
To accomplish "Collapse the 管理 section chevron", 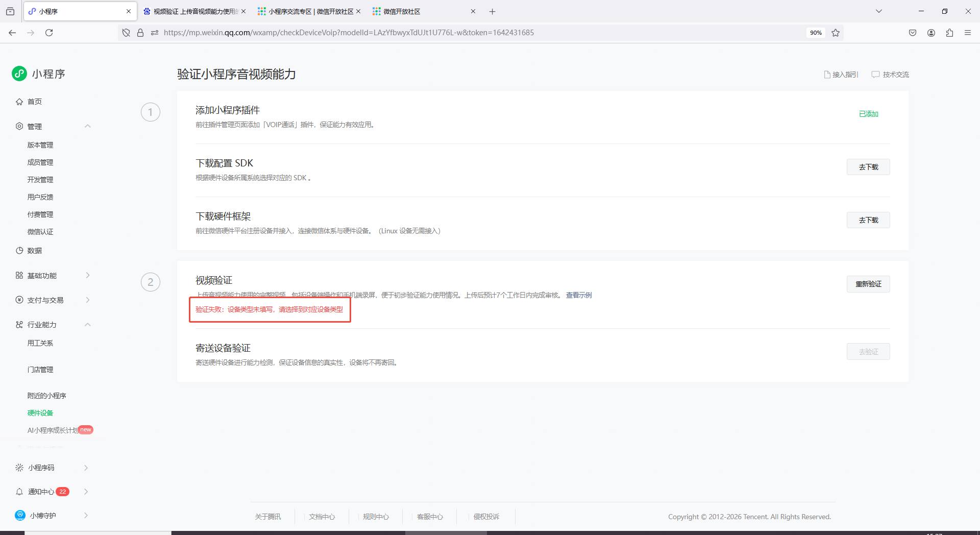I will click(x=88, y=126).
